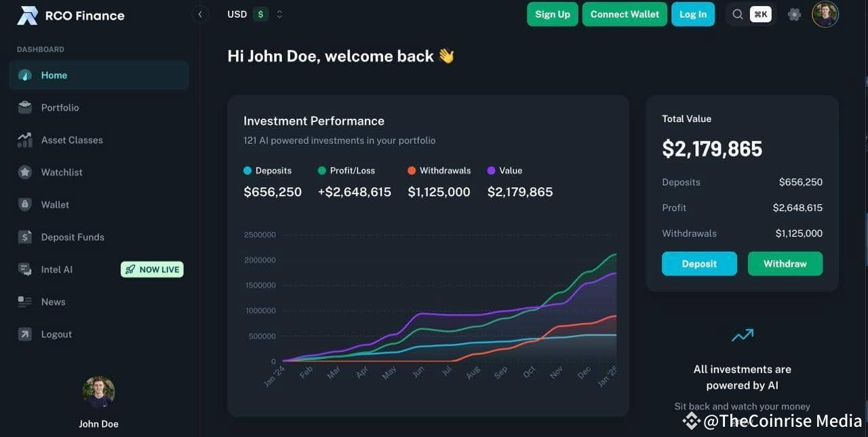Open the Portfolio section icon
Viewport: 868px width, 437px height.
click(24, 107)
